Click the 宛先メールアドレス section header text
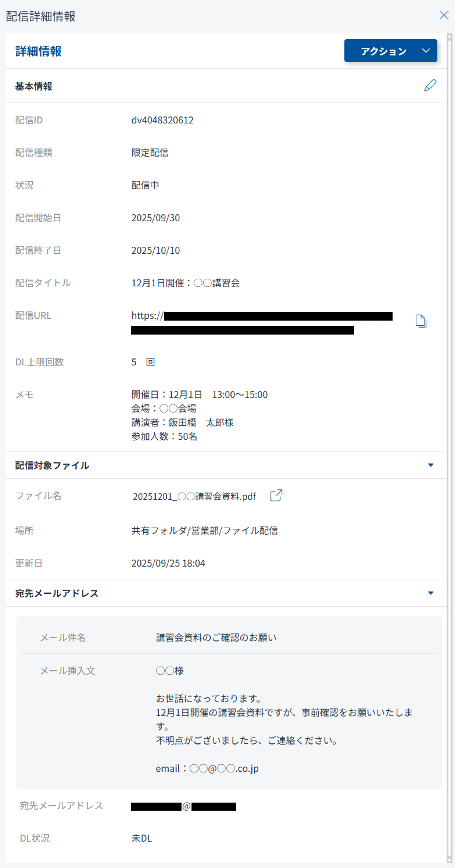455x868 pixels. point(57,593)
